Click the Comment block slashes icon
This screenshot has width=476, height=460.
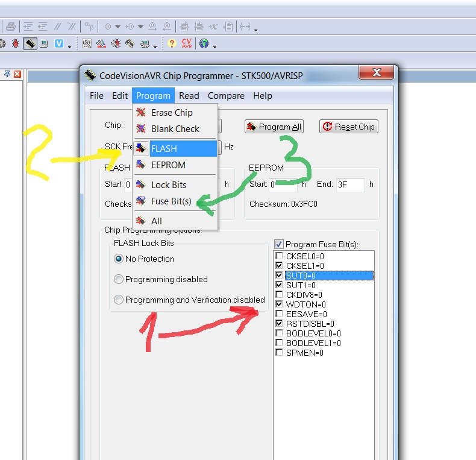57,27
